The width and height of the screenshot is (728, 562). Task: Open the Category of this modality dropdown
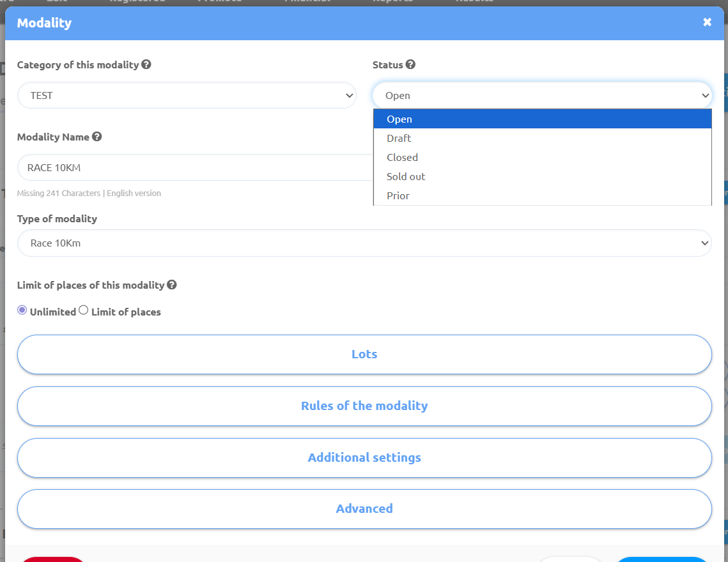(x=186, y=95)
